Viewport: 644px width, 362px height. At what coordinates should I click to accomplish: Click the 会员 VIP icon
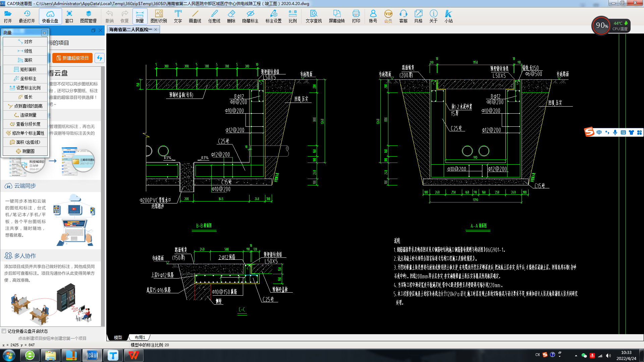[x=388, y=16]
